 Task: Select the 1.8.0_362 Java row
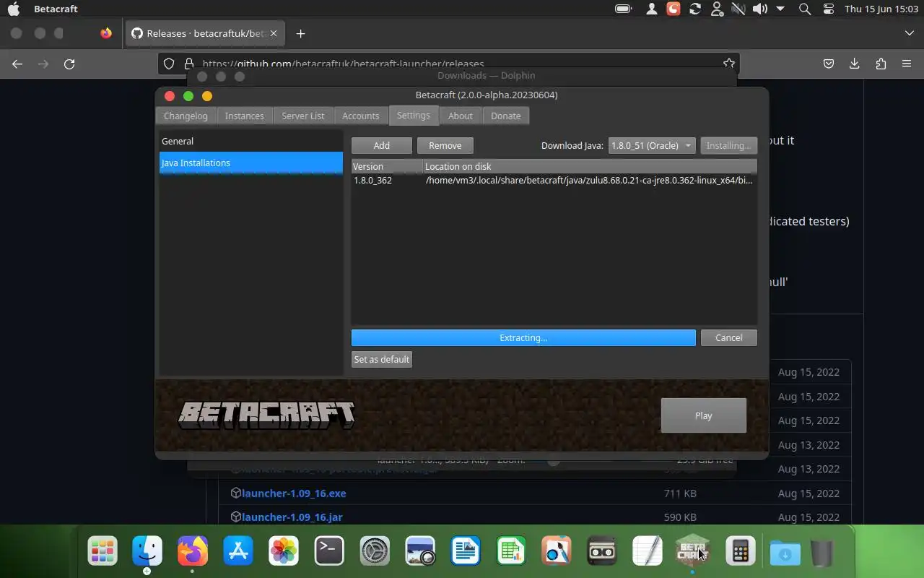(554, 180)
